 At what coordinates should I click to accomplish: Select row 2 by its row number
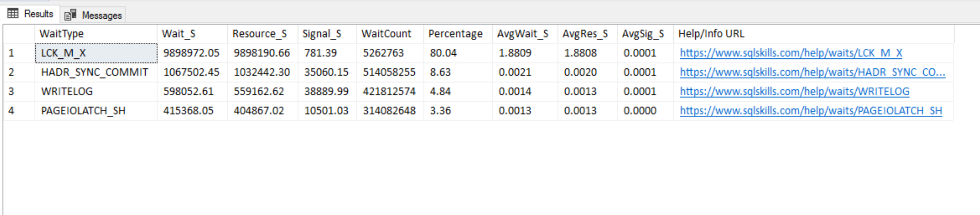[19, 72]
